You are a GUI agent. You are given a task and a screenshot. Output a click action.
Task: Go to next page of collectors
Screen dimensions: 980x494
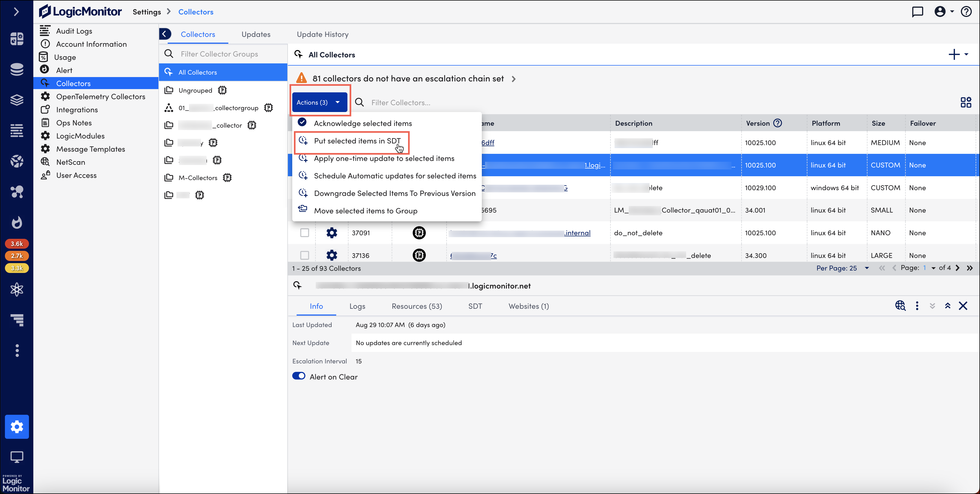click(x=957, y=268)
